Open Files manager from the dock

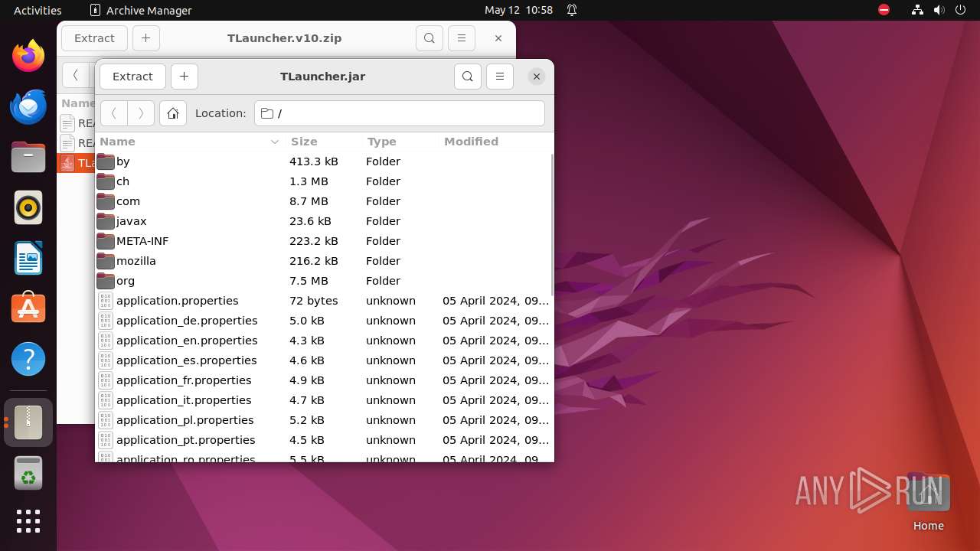coord(28,157)
